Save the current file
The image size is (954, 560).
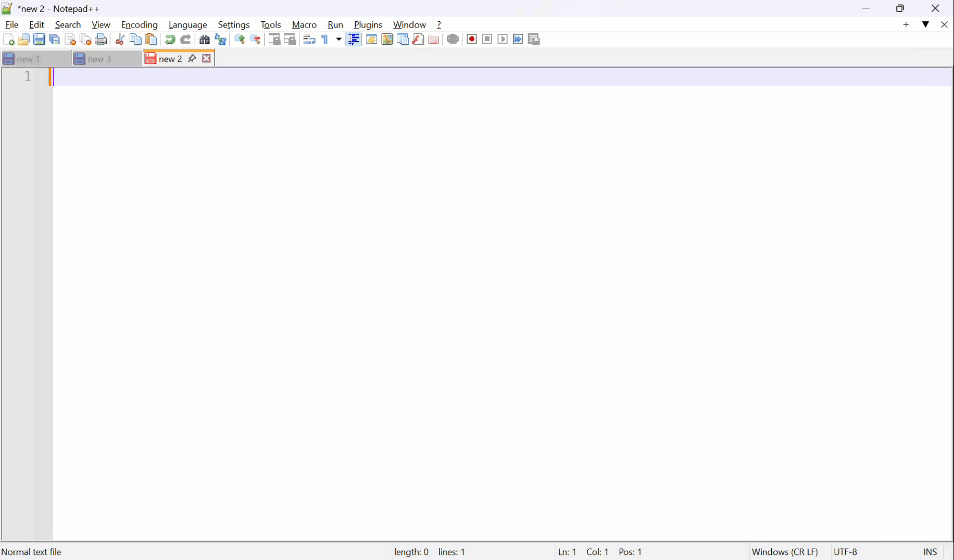tap(39, 40)
